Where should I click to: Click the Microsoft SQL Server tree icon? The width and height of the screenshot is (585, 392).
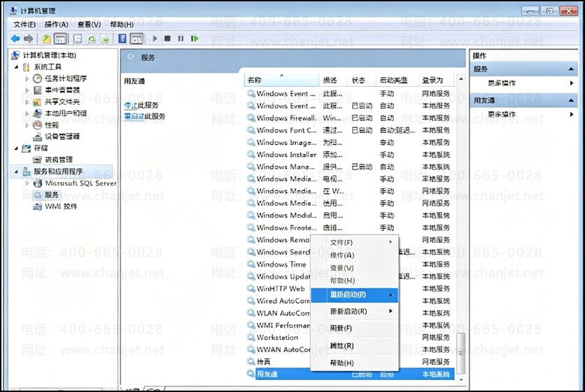pyautogui.click(x=37, y=183)
